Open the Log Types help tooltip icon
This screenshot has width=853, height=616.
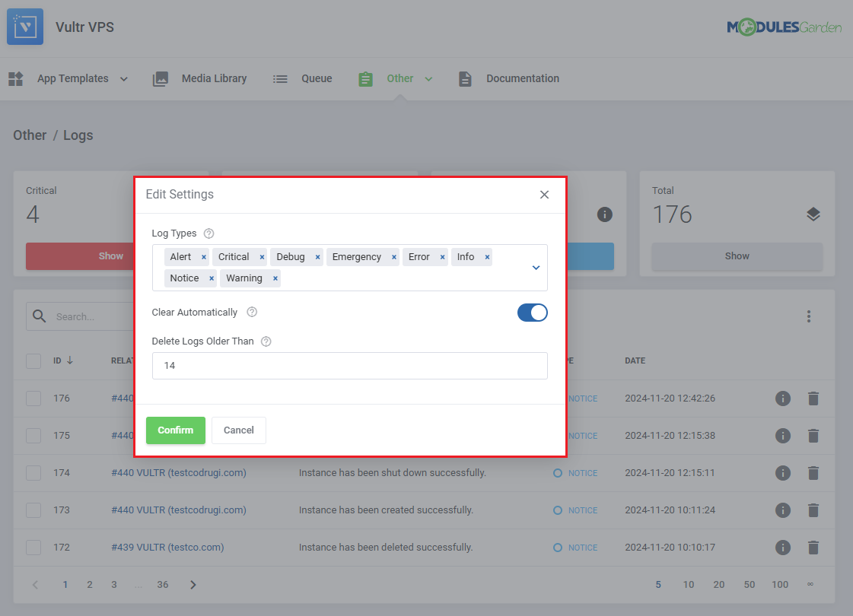tap(209, 233)
